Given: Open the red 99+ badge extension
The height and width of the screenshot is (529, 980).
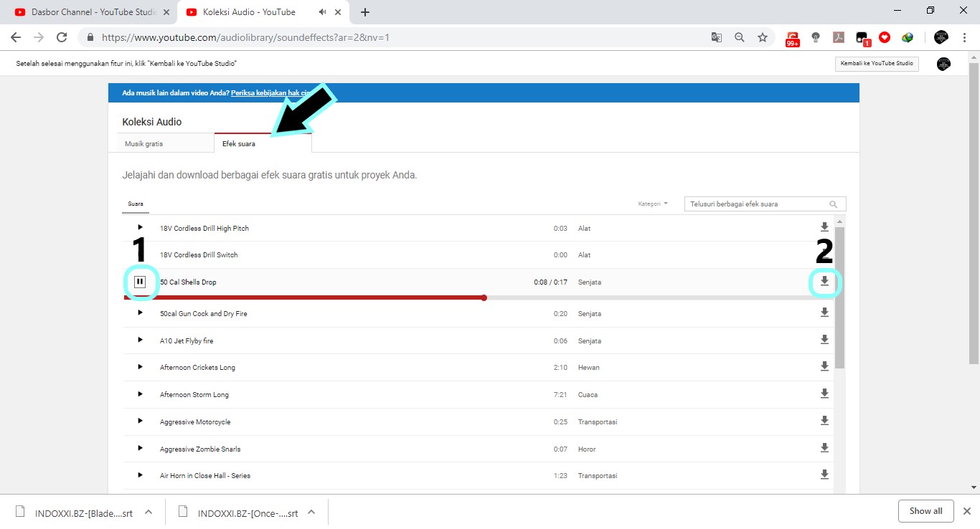Looking at the screenshot, I should (793, 38).
